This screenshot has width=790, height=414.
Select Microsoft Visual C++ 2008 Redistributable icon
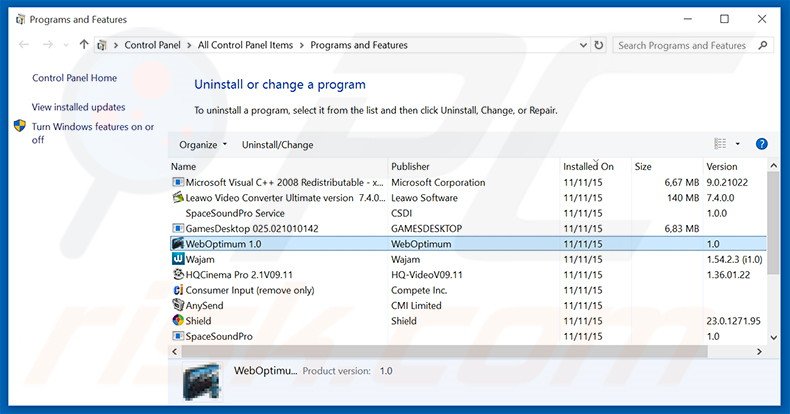click(x=178, y=182)
